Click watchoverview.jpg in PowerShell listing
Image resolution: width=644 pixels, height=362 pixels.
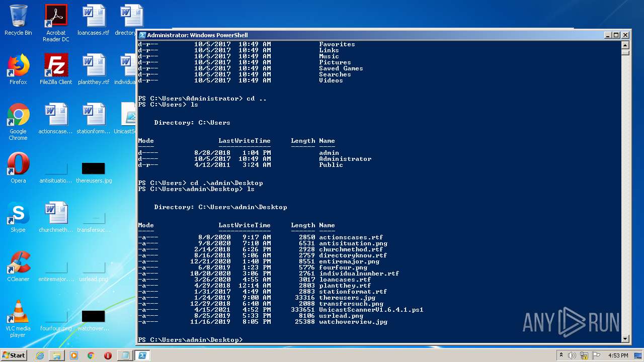pyautogui.click(x=353, y=322)
